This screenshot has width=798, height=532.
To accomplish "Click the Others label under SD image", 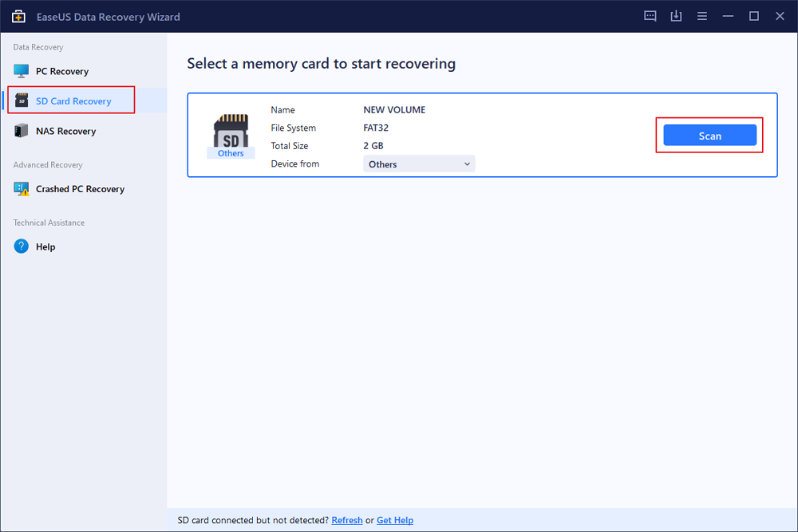I will point(231,153).
